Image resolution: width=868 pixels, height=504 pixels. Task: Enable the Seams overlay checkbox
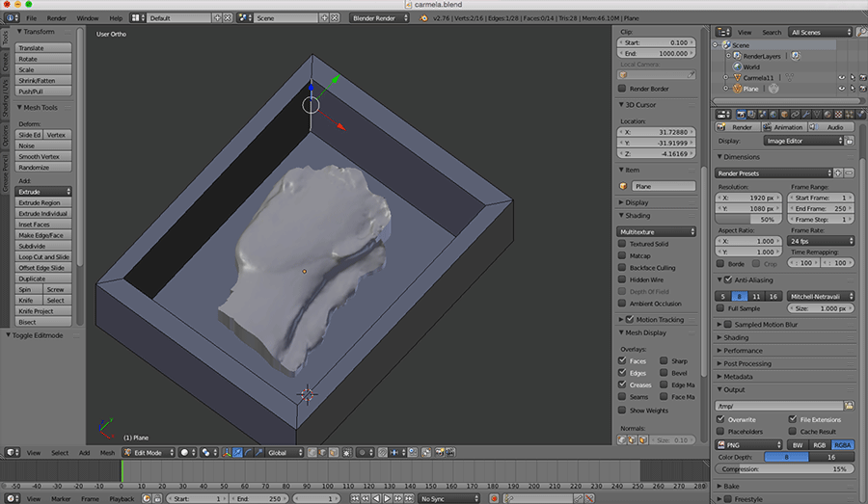(x=622, y=397)
